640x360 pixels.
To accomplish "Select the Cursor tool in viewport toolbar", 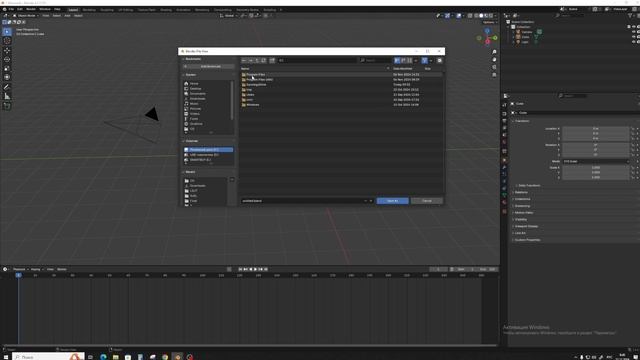I will 7,40.
